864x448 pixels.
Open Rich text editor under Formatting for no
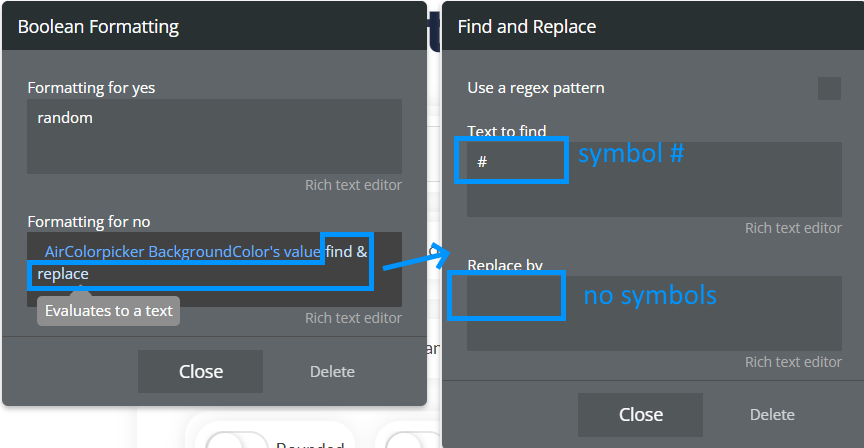[x=353, y=318]
